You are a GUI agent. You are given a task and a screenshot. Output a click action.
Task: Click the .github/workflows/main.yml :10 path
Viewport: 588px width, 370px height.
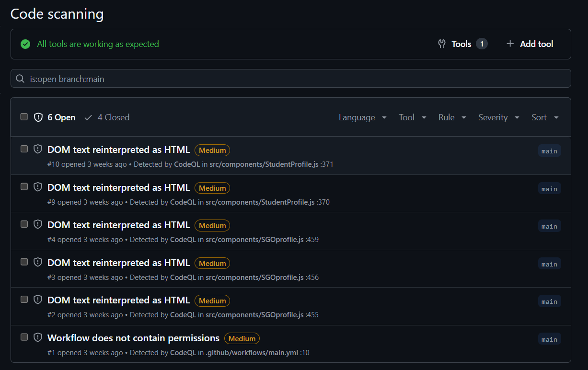click(x=257, y=353)
